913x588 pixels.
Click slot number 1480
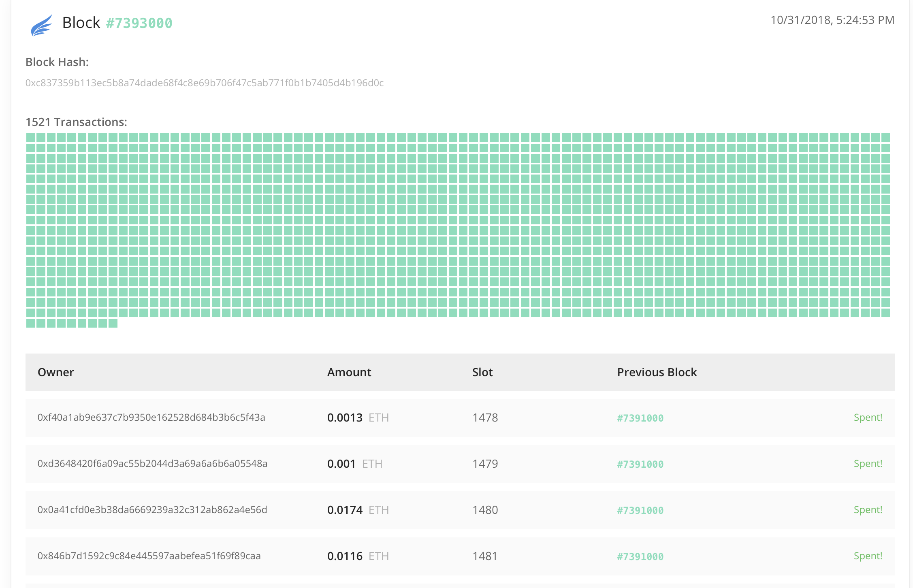pos(485,510)
